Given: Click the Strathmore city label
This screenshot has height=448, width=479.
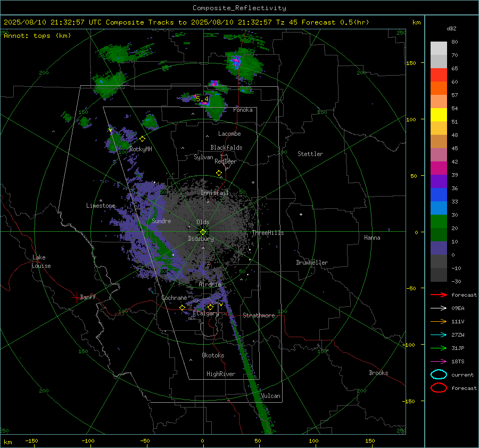Looking at the screenshot, I should click(x=259, y=315).
